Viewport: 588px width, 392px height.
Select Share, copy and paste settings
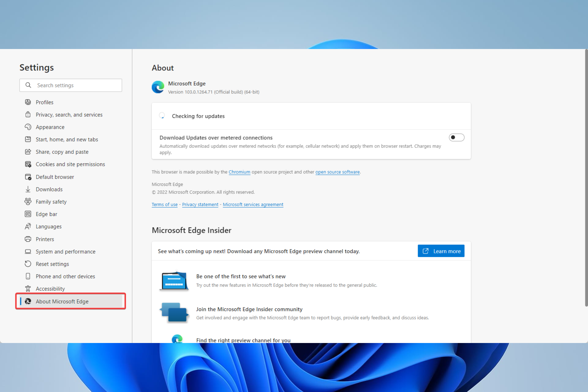(62, 152)
